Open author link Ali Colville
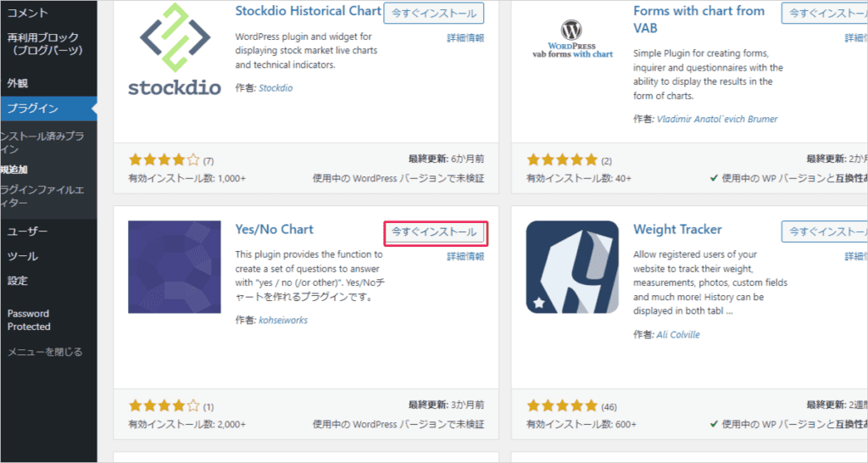The height and width of the screenshot is (463, 868). 678,334
